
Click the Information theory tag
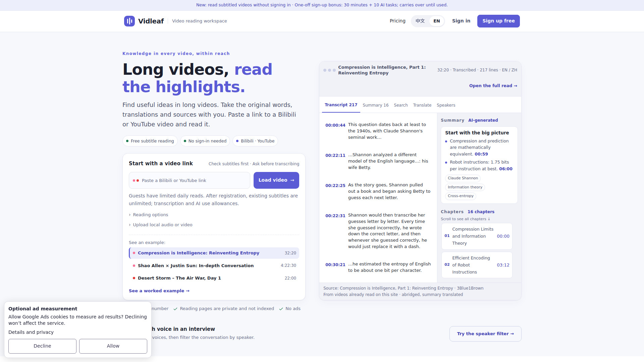[x=465, y=187]
